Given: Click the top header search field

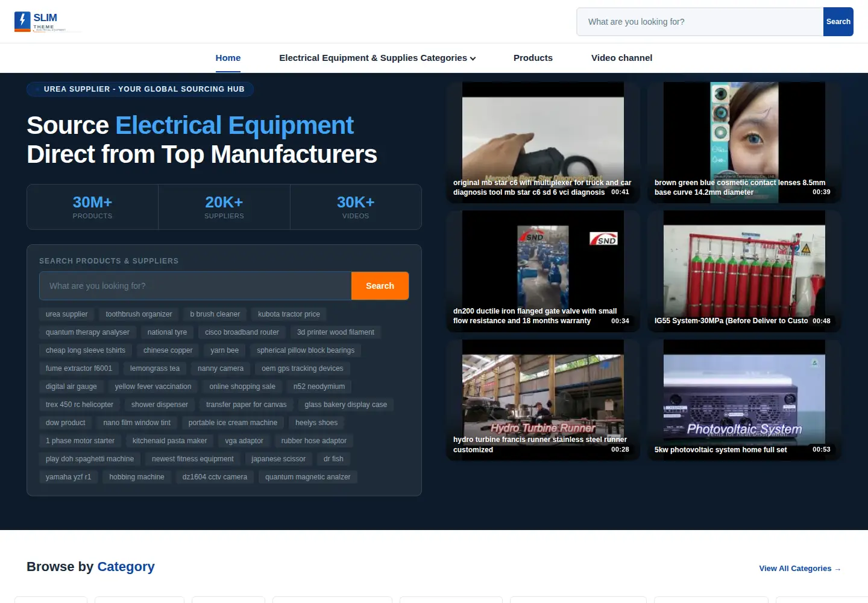Looking at the screenshot, I should [x=700, y=22].
